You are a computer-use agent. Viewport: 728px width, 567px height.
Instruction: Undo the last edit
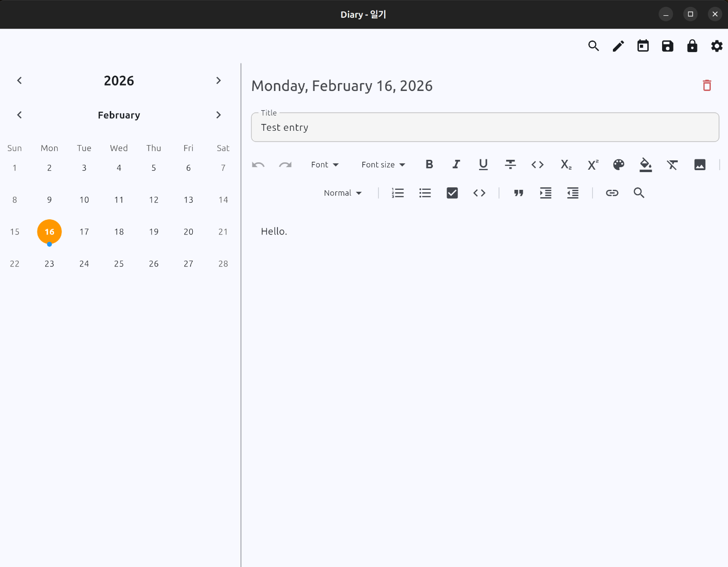(x=258, y=165)
